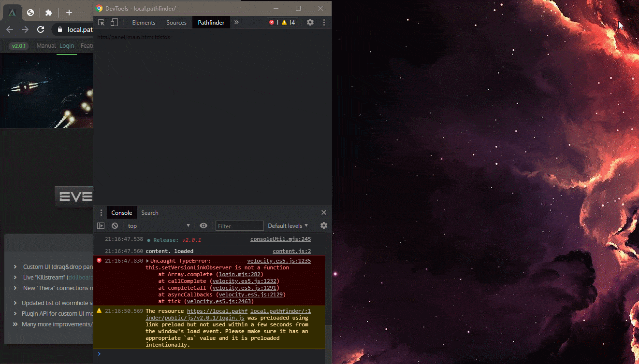Viewport: 639px width, 364px height.
Task: Open the Sources tab in DevTools
Action: 176,23
